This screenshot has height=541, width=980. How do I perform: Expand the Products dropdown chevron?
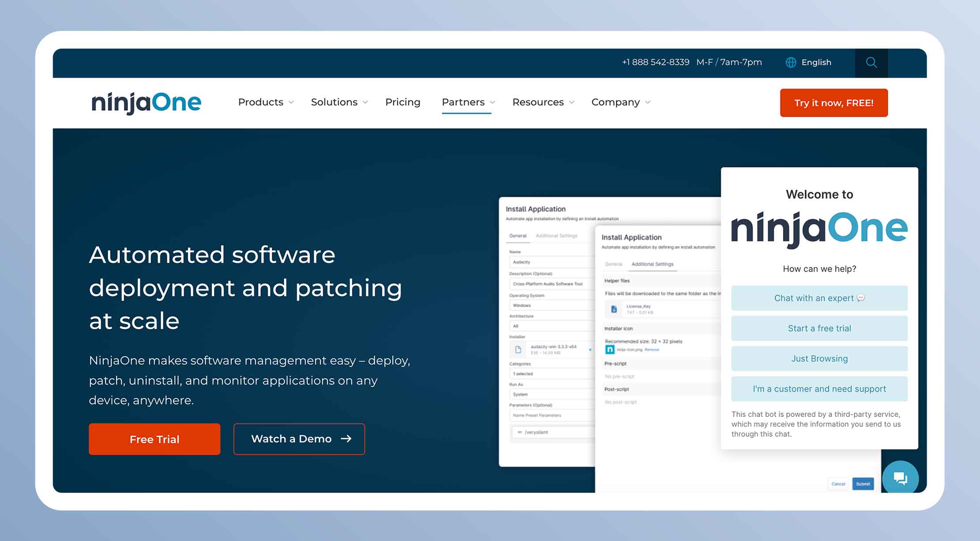(x=291, y=102)
